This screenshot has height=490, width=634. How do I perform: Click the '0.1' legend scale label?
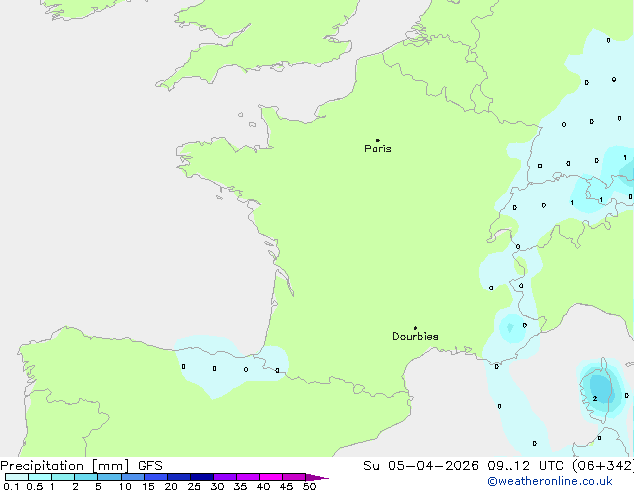[11, 486]
